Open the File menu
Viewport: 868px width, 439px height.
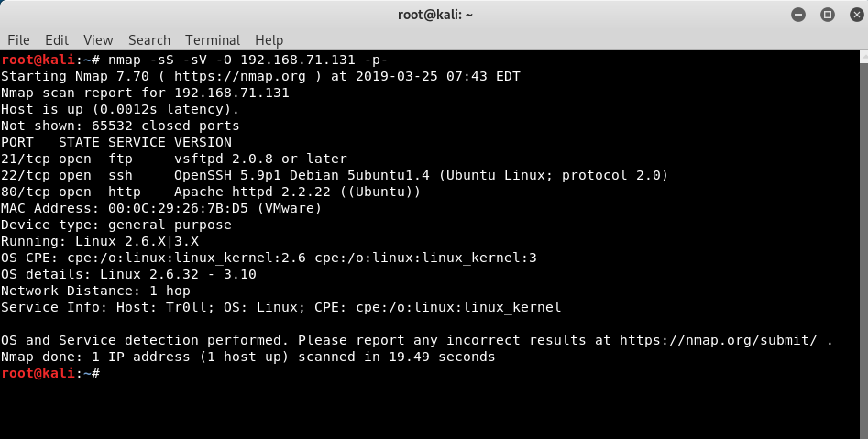click(18, 39)
